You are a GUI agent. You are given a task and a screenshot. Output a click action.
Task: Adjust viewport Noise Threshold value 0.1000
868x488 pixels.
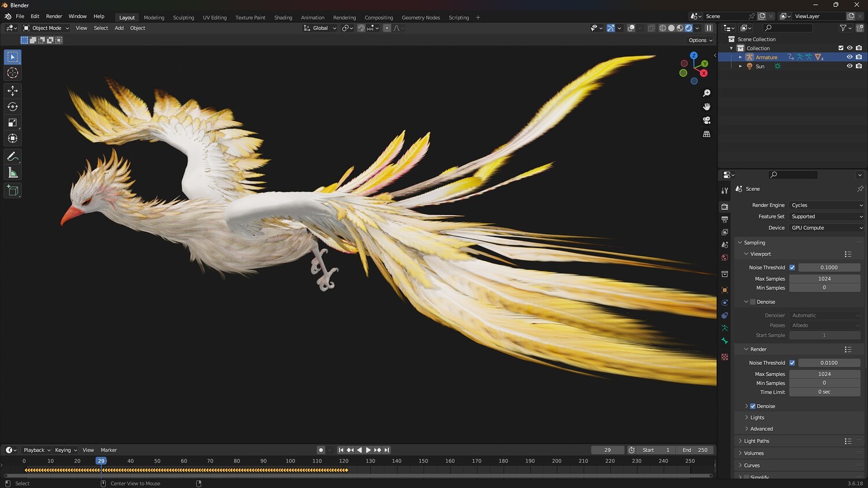click(829, 268)
